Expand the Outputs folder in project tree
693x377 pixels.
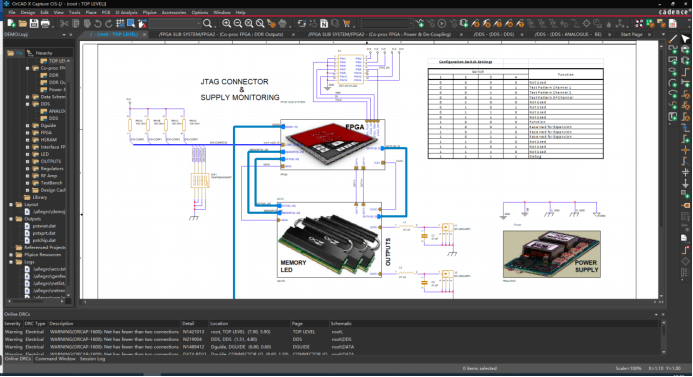[x=11, y=219]
